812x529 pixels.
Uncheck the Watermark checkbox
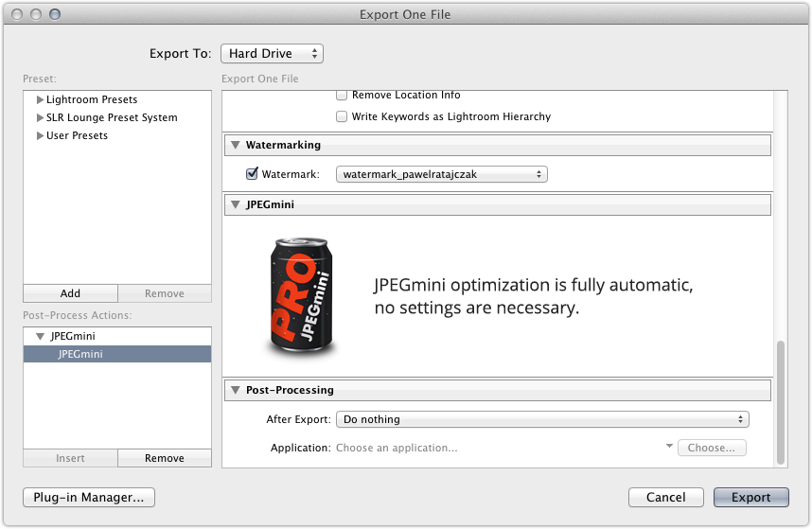pos(252,173)
